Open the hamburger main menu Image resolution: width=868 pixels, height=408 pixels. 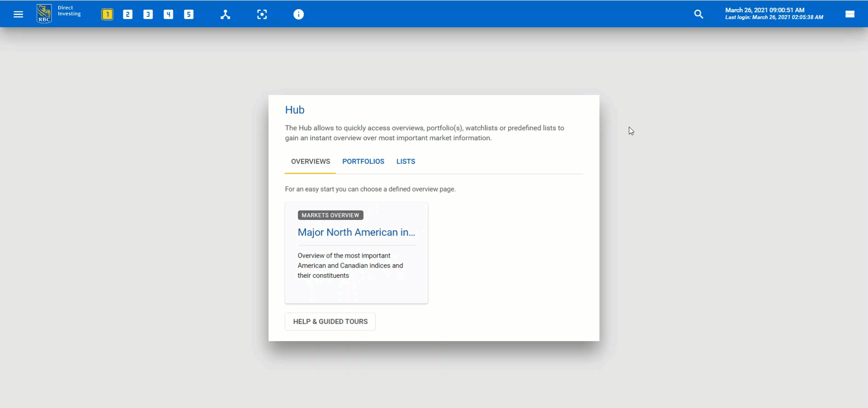tap(18, 15)
